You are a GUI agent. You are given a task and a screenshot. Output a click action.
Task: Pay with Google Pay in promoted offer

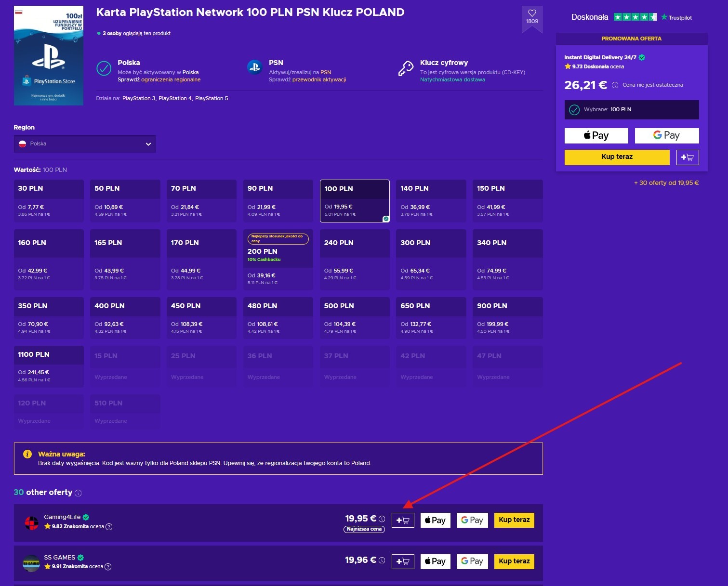(x=667, y=136)
